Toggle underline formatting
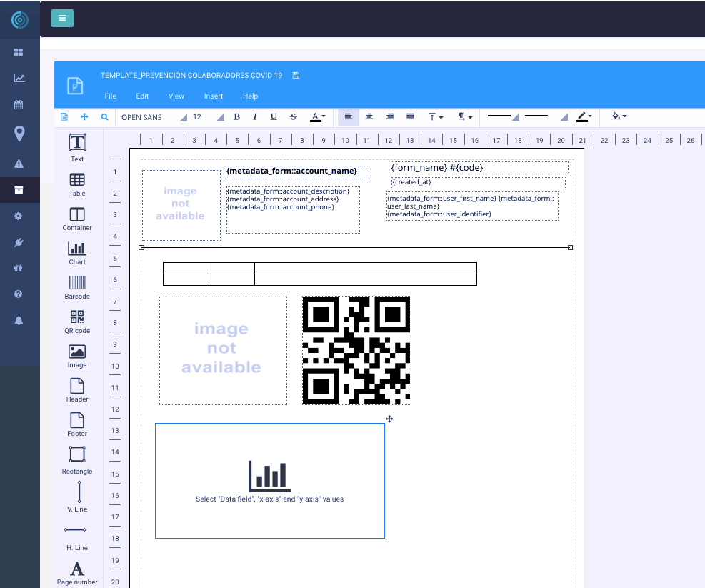This screenshot has width=705, height=588. [274, 117]
